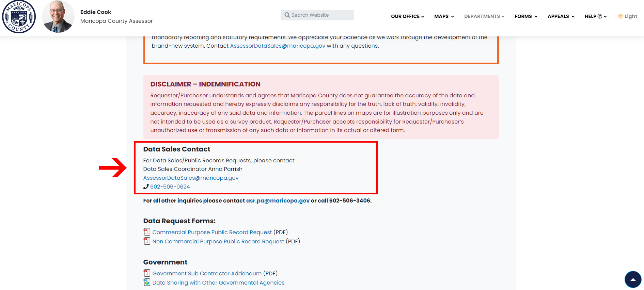Click the PDF icon beside Non Commercial request

point(147,241)
